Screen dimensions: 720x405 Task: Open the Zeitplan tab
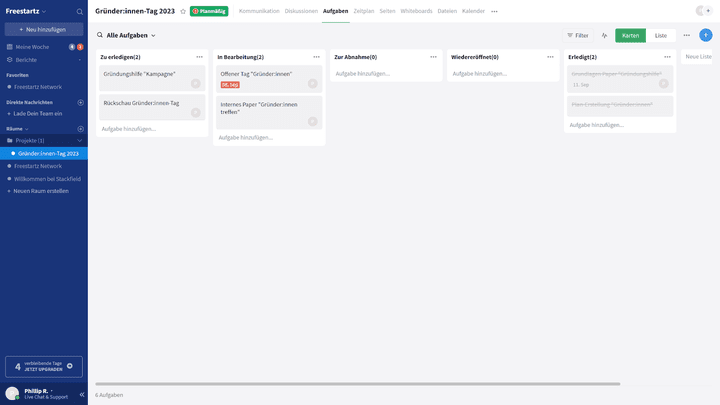tap(364, 11)
